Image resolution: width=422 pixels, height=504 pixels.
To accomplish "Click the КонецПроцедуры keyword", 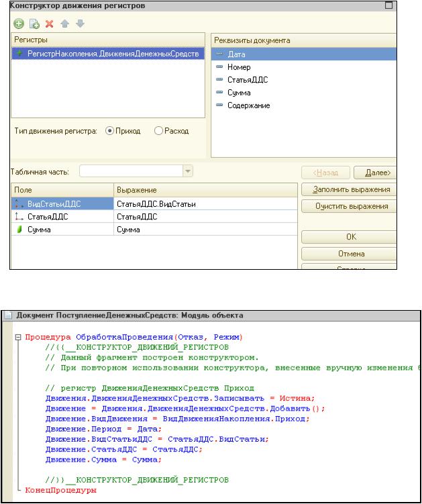I will tap(61, 490).
